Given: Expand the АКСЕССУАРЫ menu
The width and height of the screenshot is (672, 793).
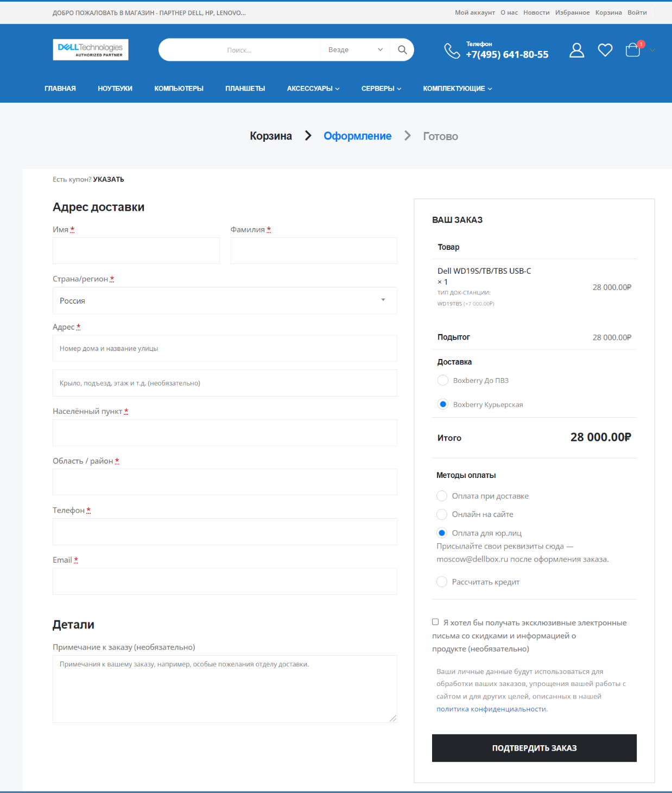Looking at the screenshot, I should click(x=313, y=89).
